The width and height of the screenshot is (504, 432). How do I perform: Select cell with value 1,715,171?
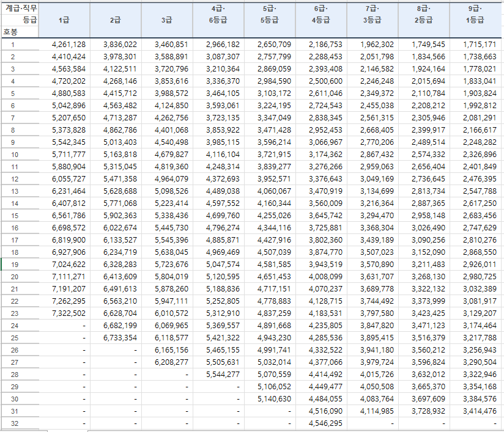pos(476,45)
